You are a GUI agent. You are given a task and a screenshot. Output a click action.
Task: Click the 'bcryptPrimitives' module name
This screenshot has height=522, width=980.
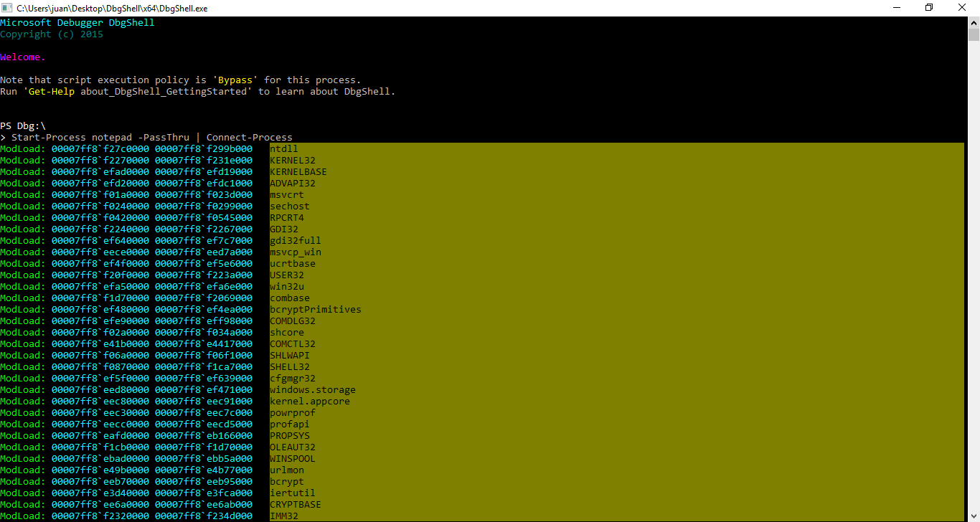pyautogui.click(x=316, y=310)
